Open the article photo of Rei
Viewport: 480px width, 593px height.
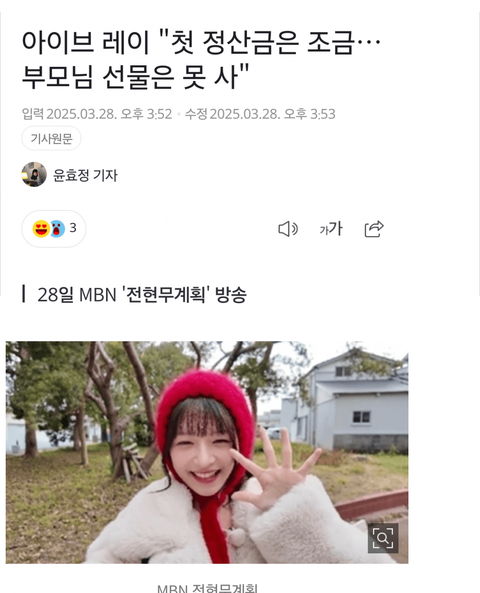point(207,452)
